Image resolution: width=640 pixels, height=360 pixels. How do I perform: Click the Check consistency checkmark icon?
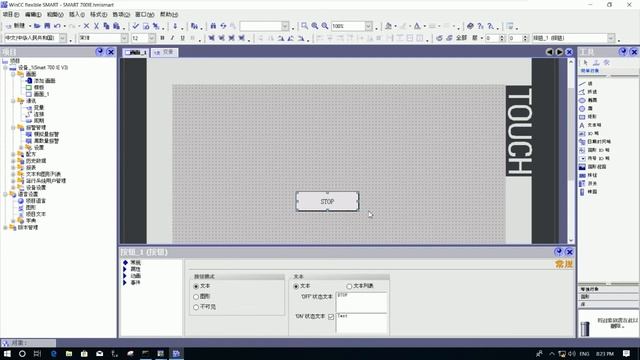[x=136, y=26]
